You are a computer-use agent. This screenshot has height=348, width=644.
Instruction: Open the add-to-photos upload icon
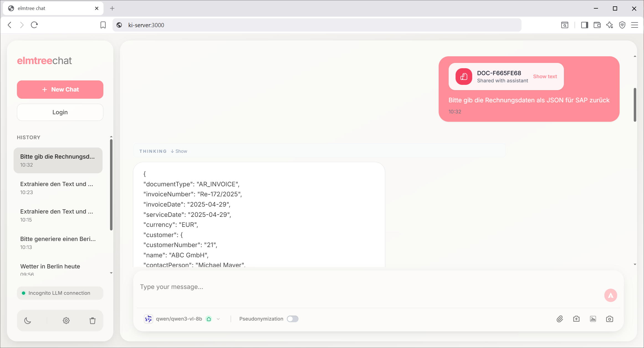[x=576, y=319]
